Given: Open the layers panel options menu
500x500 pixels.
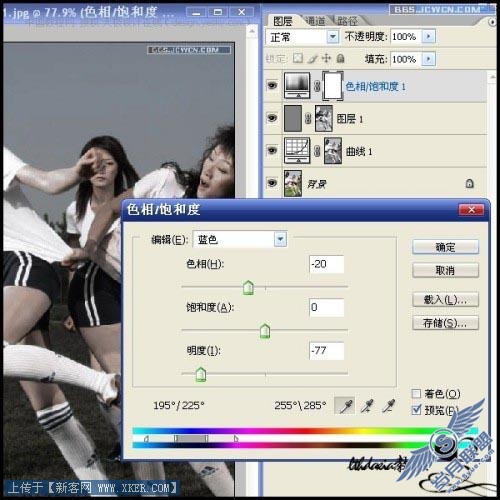Looking at the screenshot, I should tap(492, 22).
